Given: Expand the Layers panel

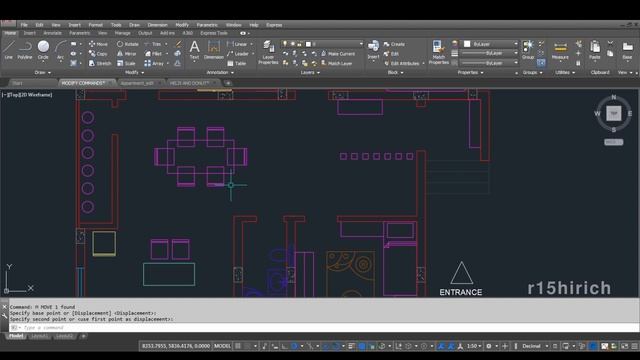Looking at the screenshot, I should click(310, 73).
